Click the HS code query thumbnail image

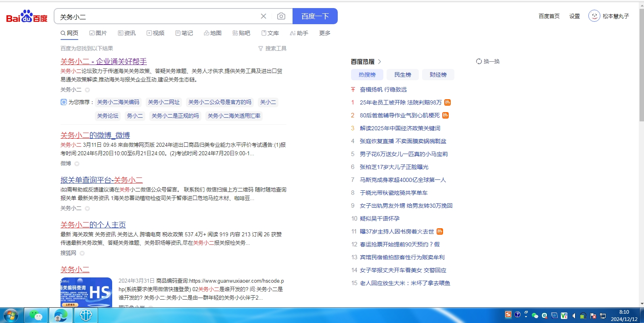click(x=86, y=292)
